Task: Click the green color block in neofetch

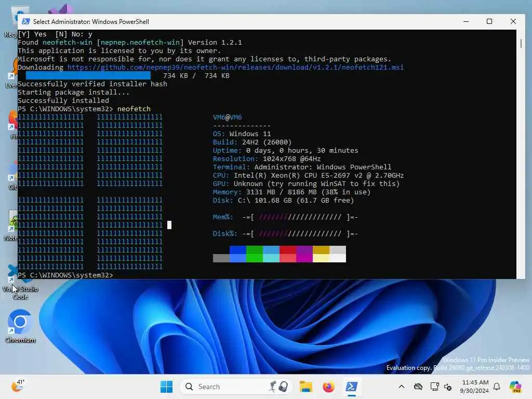Action: (254, 254)
